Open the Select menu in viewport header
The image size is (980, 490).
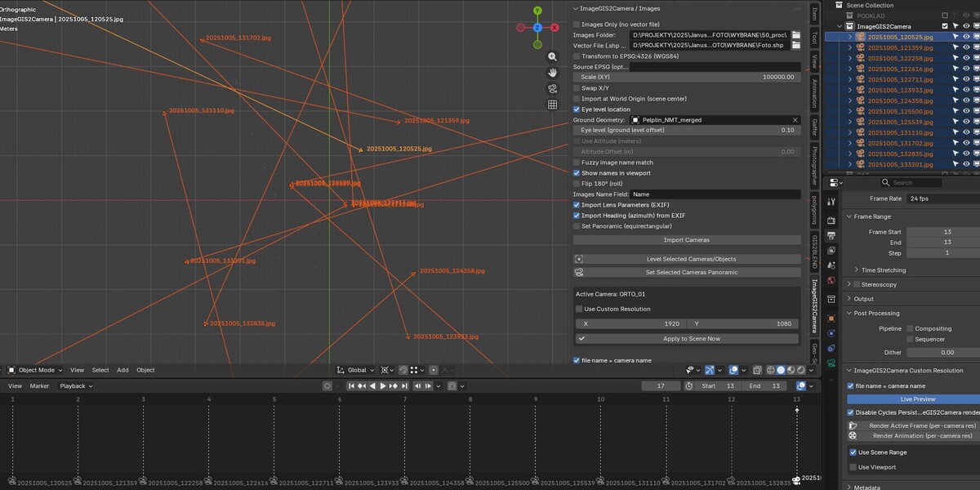pos(100,370)
